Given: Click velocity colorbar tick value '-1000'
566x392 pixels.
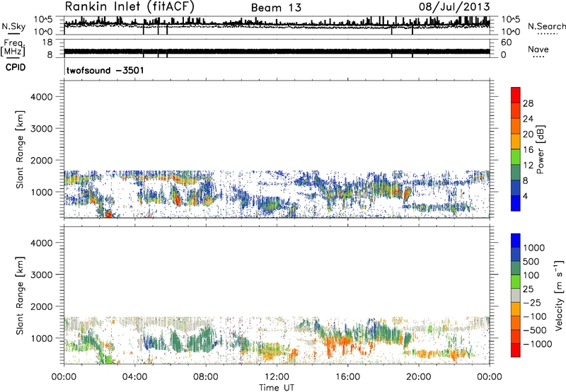Looking at the screenshot, I should click(538, 344).
